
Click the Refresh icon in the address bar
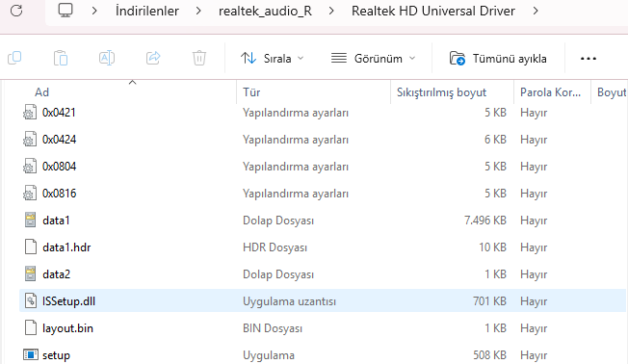[16, 11]
